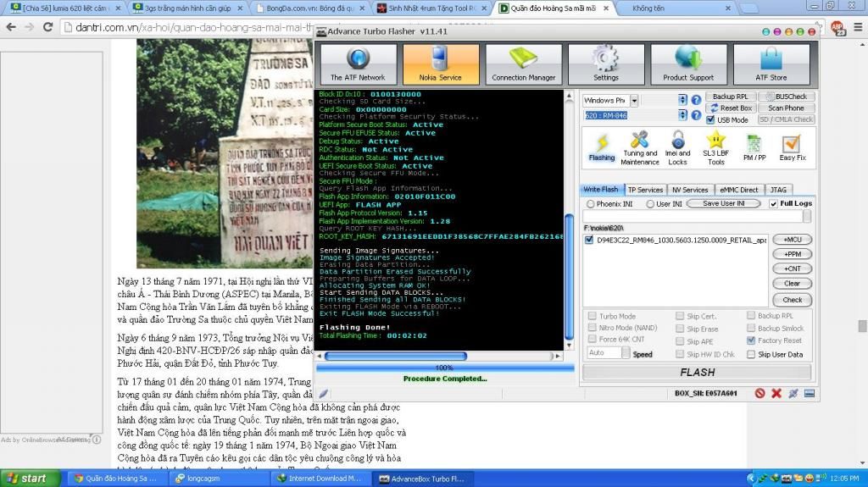
Task: Switch to the Write Flash tab
Action: (x=602, y=189)
